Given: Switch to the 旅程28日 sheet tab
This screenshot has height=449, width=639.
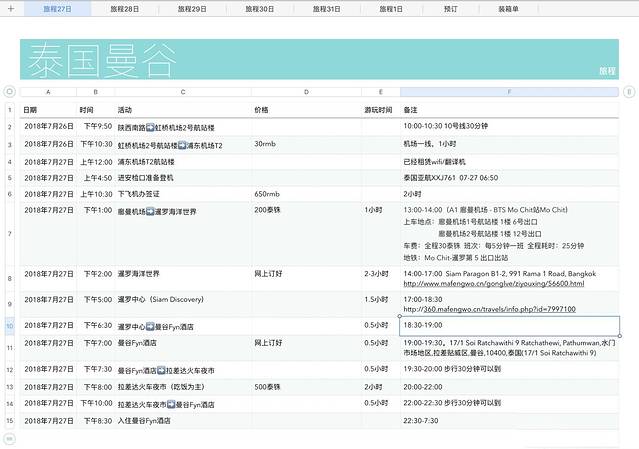Looking at the screenshot, I should (125, 8).
